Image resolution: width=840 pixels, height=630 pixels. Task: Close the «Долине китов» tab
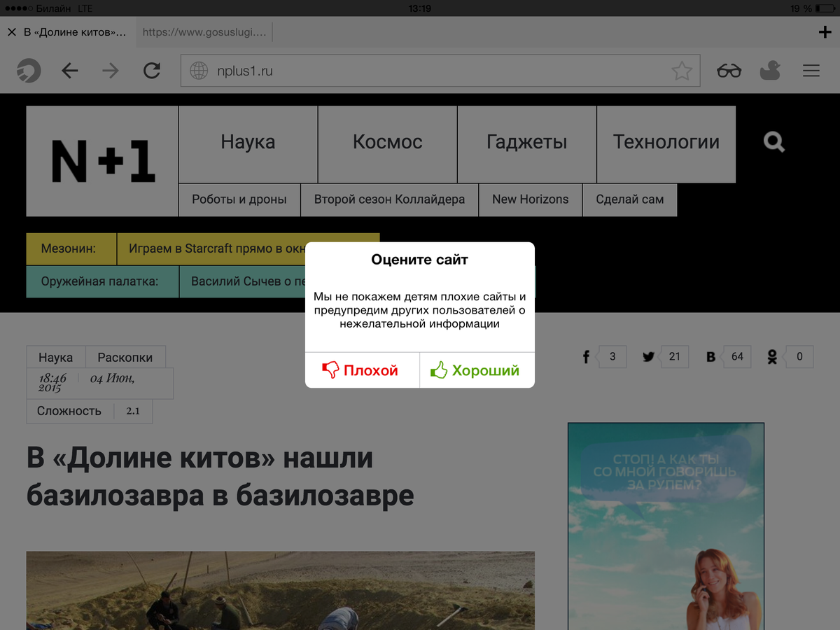[x=11, y=32]
